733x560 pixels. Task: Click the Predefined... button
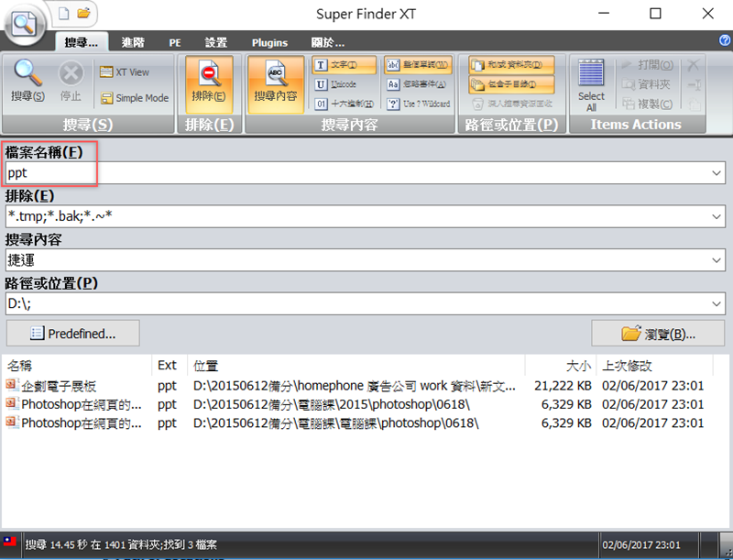coord(73,333)
